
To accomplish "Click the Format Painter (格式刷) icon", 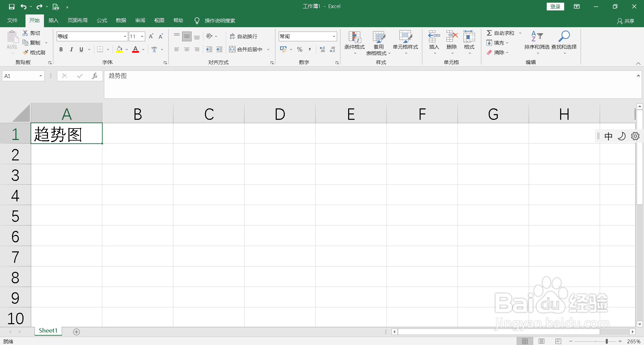I will coord(25,52).
